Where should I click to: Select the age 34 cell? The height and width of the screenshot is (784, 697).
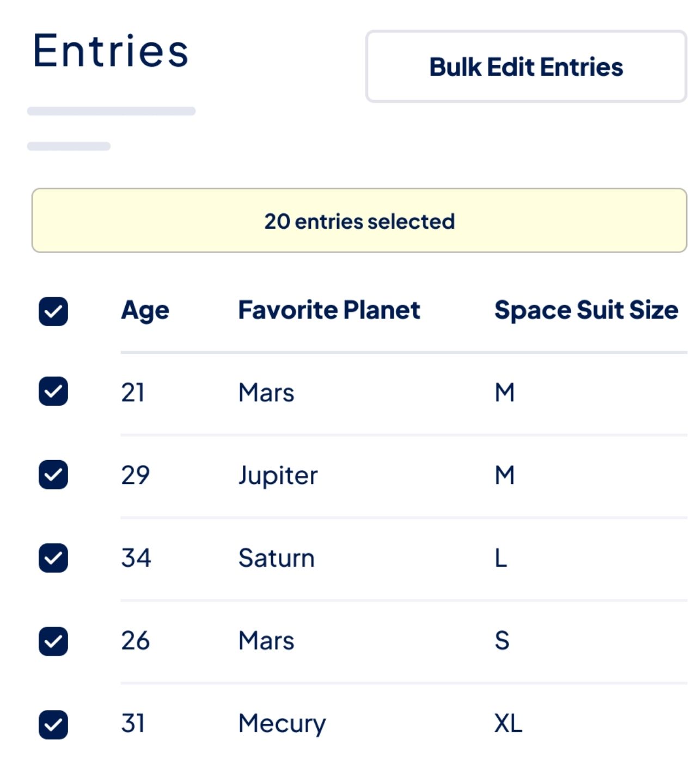coord(136,558)
